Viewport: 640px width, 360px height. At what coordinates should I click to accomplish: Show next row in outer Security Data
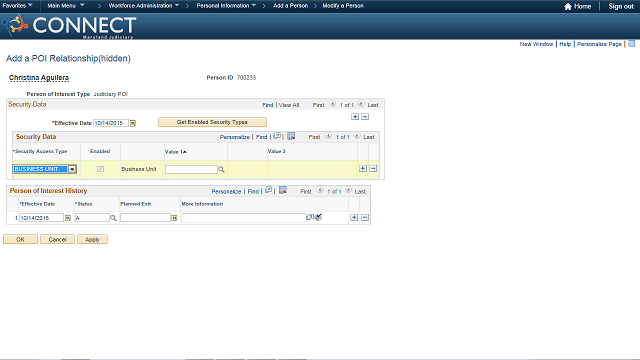[361, 104]
